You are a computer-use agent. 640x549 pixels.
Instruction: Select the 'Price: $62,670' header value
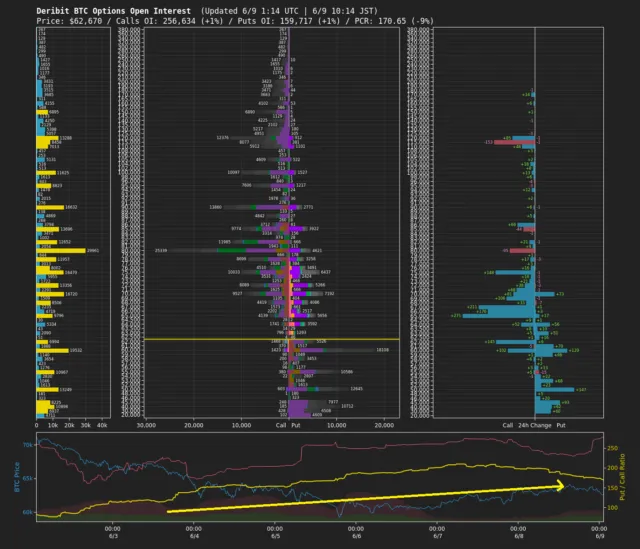tap(69, 21)
